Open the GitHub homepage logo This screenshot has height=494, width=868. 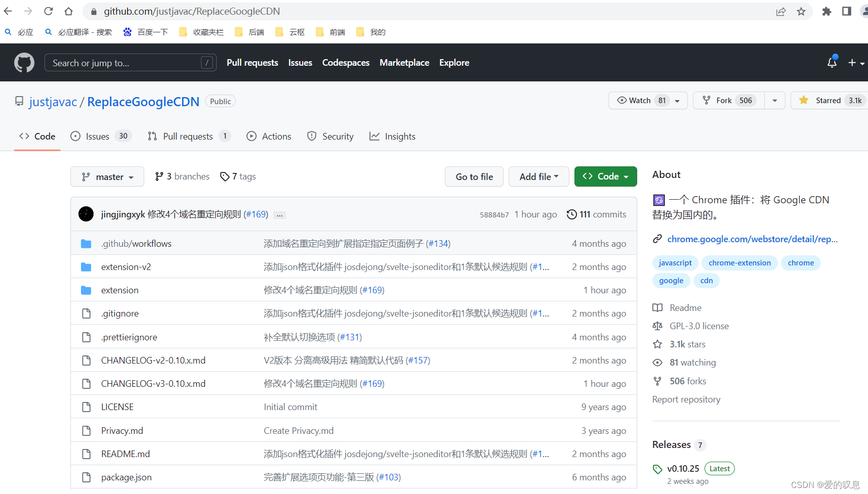tap(24, 63)
